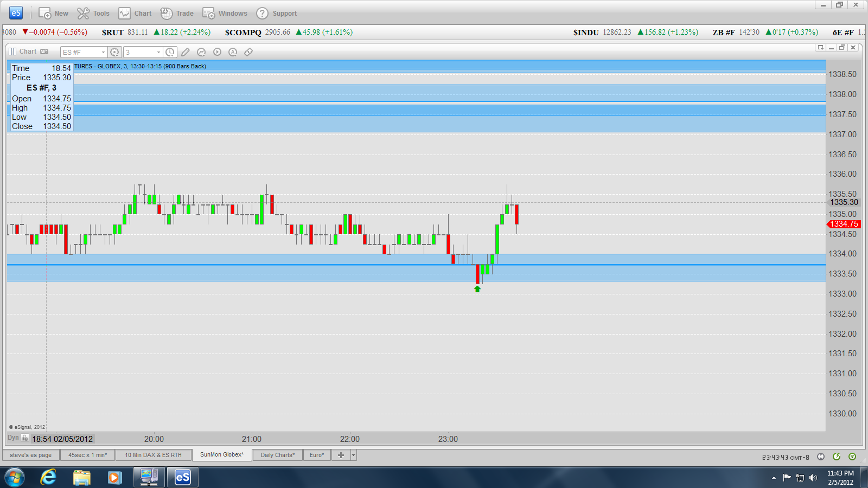Screen dimensions: 868x488
Task: Click the status bar clock icon
Action: point(821,457)
